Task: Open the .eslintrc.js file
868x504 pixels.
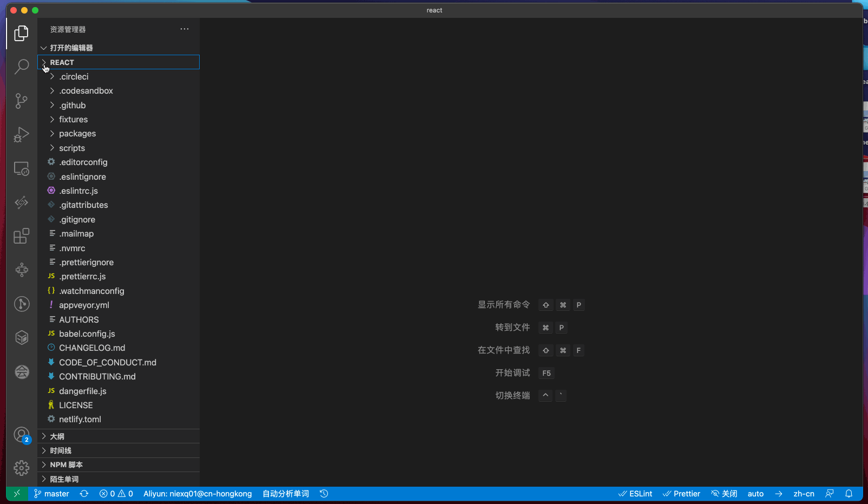Action: tap(119, 191)
